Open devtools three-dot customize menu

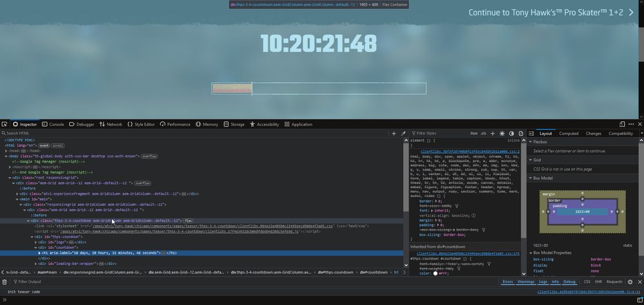631,124
